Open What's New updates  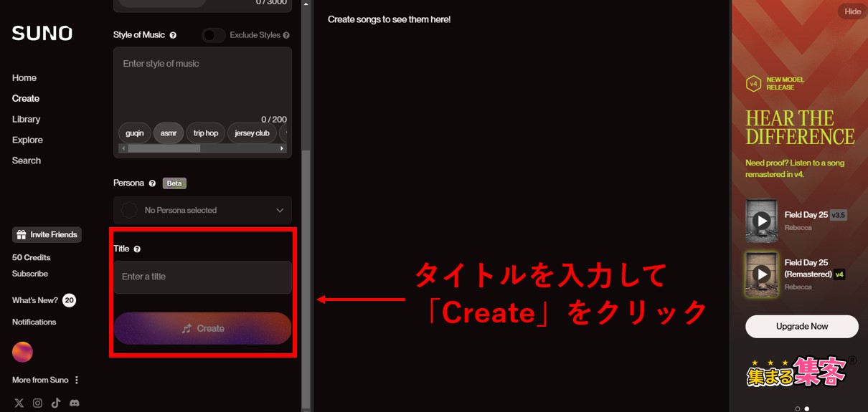(x=35, y=300)
